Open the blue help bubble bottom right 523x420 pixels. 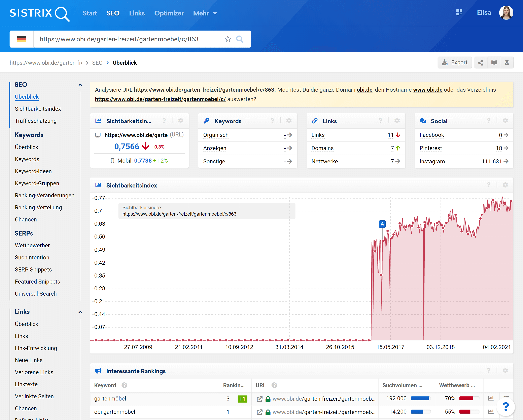point(505,407)
